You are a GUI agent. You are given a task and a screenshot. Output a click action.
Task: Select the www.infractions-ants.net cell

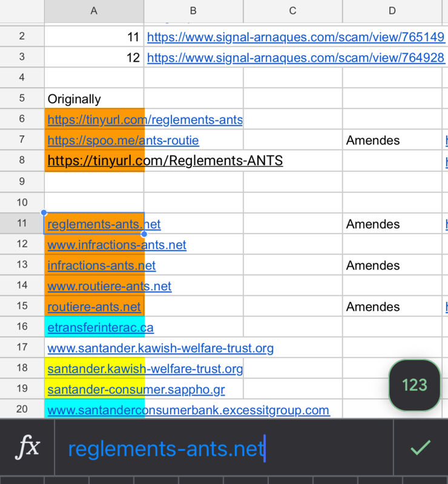click(x=94, y=244)
